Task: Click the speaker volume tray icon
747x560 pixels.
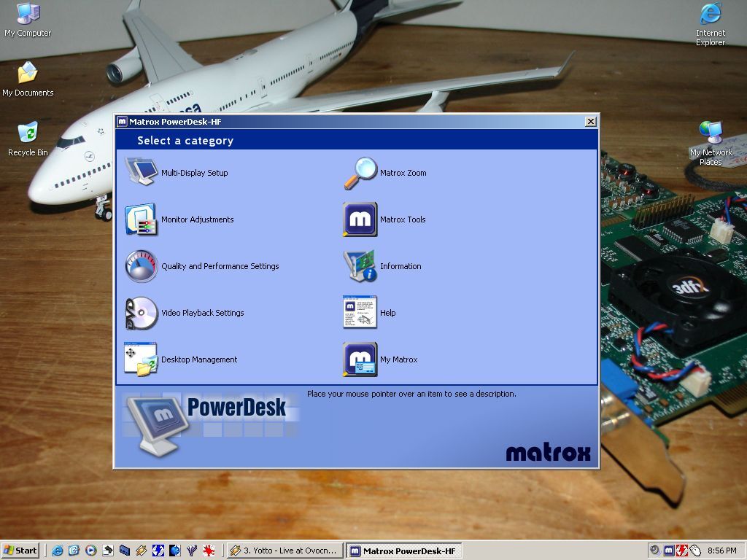Action: click(654, 551)
